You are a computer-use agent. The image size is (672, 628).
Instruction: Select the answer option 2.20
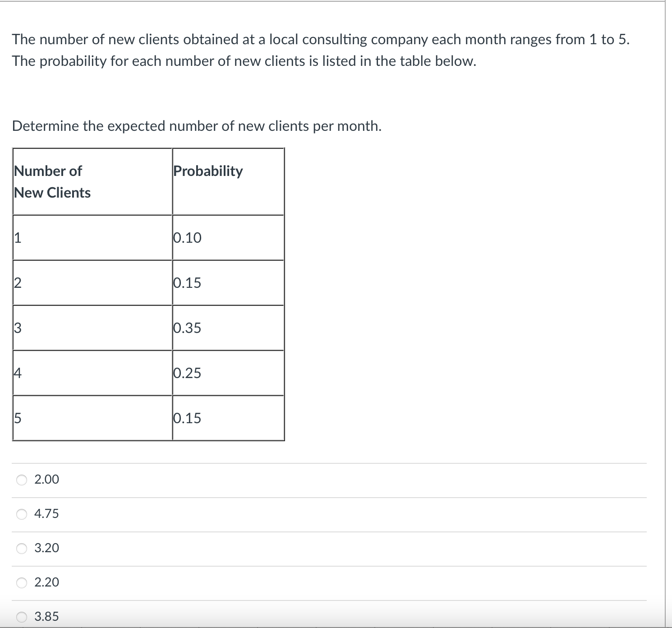pos(46,582)
